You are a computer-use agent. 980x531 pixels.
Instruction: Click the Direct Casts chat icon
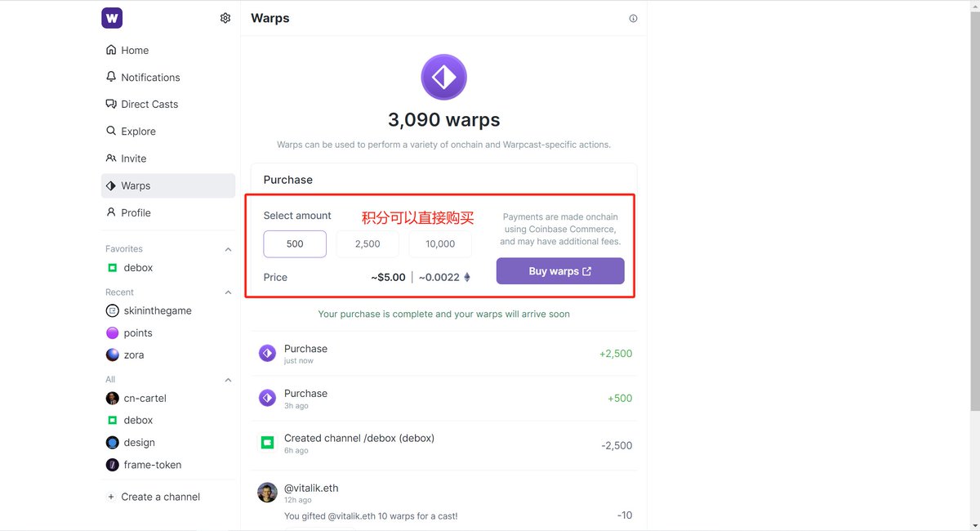pos(111,104)
